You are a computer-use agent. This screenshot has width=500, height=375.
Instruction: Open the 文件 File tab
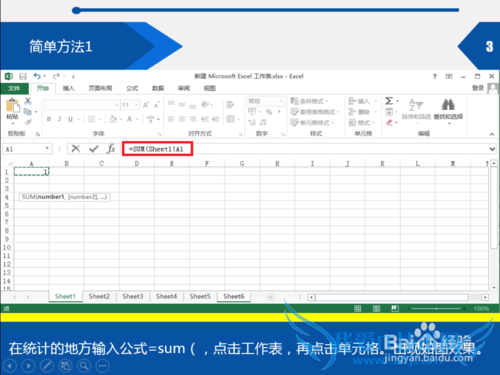click(14, 88)
